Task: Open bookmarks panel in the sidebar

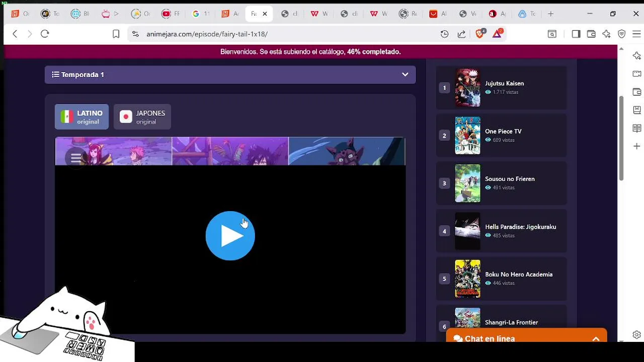Action: point(637,110)
